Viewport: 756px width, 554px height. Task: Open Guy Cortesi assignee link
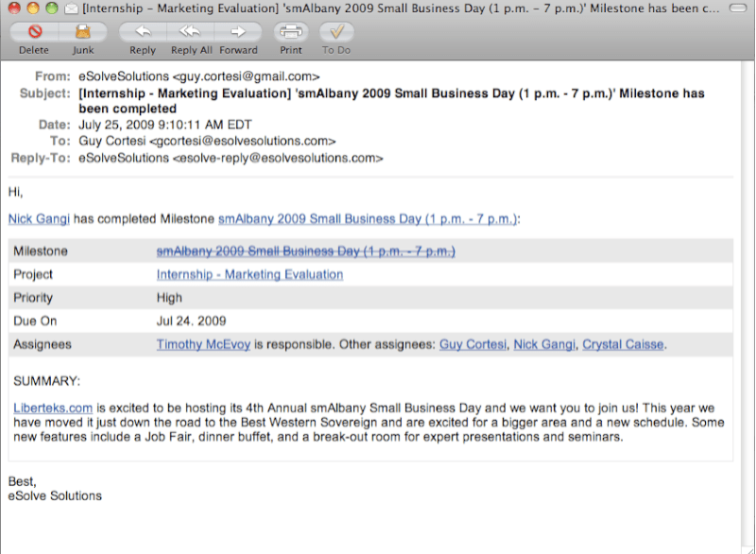tap(473, 344)
